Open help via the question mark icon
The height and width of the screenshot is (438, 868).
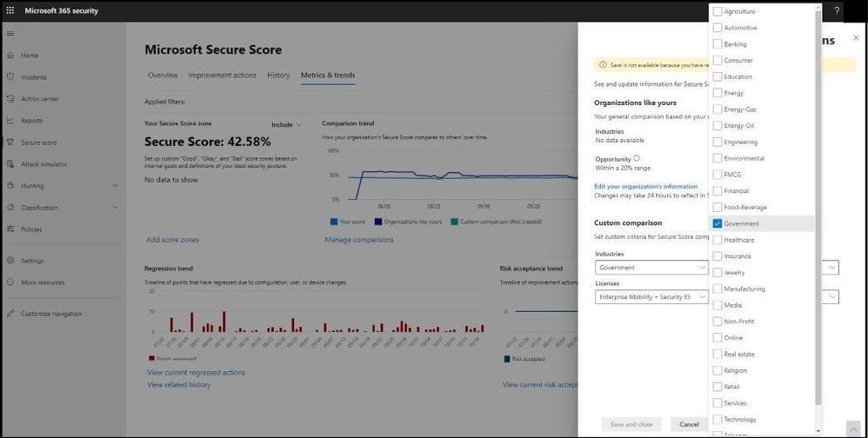click(837, 10)
